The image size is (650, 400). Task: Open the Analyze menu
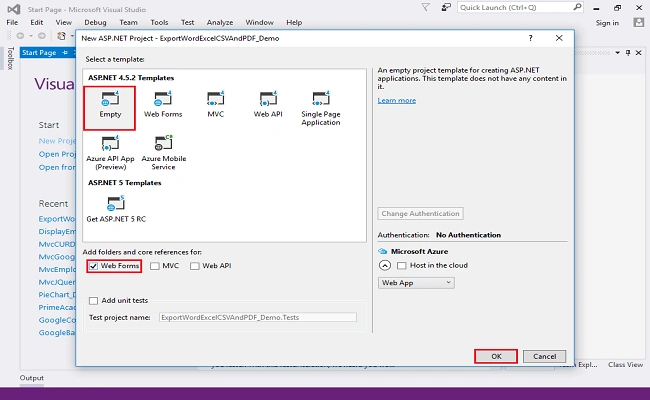point(220,22)
